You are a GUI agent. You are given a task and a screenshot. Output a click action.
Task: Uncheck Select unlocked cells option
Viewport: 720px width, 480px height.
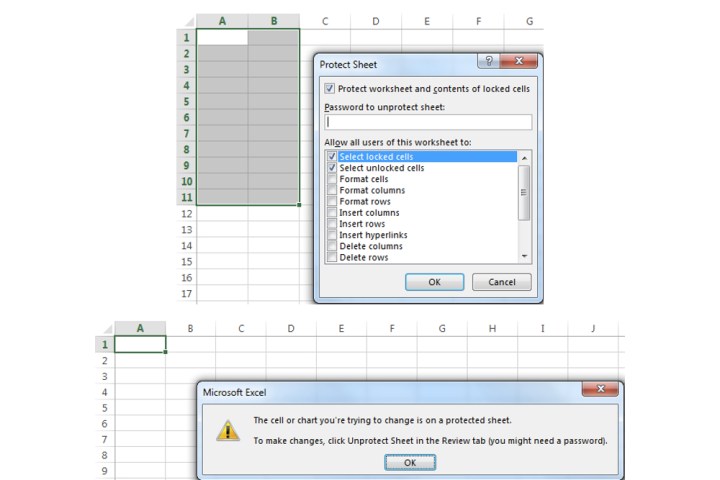pos(333,168)
